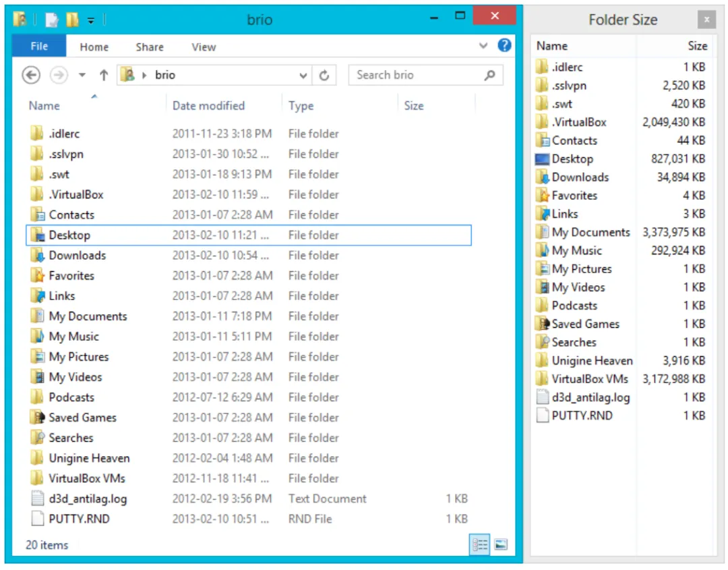Click brio in the address bar
The width and height of the screenshot is (728, 570).
coord(165,75)
